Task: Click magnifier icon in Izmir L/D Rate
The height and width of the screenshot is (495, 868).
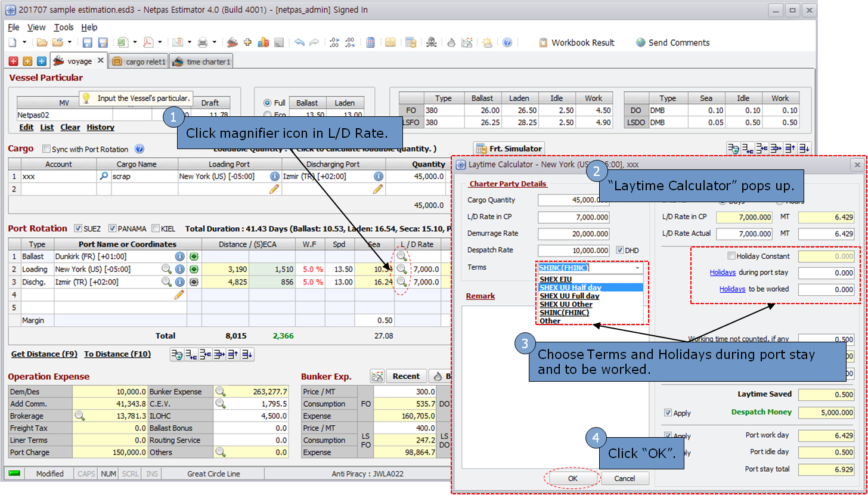Action: (x=402, y=281)
